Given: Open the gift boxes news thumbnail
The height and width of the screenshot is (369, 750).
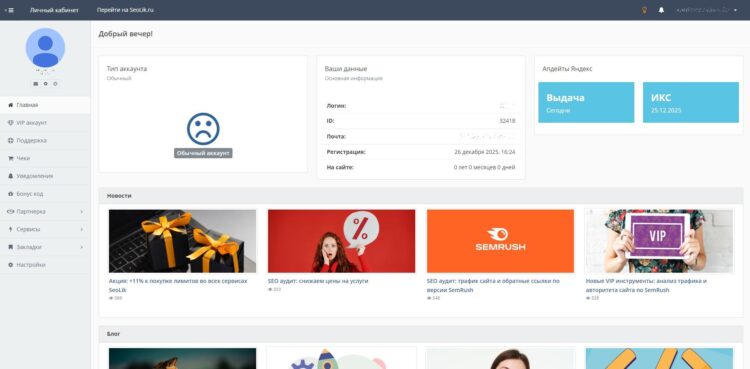Looking at the screenshot, I should pyautogui.click(x=182, y=241).
